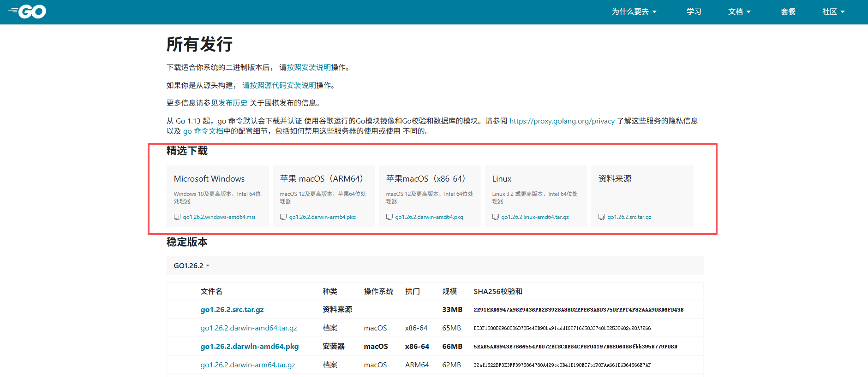
Task: Click download icon beside go1.26.2.darwin-arm64.pkg
Action: (283, 217)
